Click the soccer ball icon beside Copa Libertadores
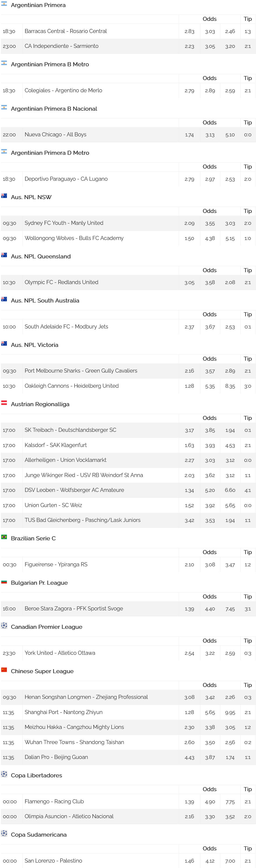Screen dimensions: 256x868 tap(4, 774)
